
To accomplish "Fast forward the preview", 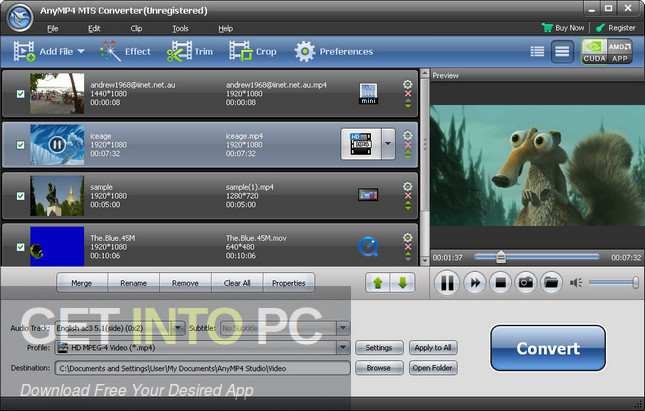I will tap(475, 283).
